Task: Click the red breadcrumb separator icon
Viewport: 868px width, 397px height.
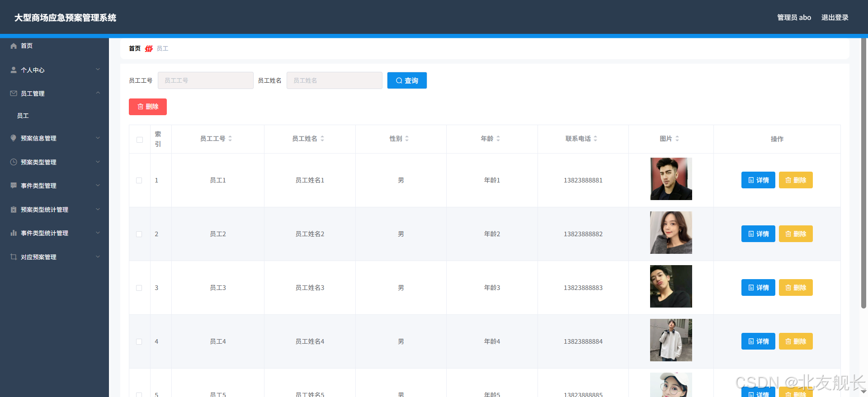Action: click(x=149, y=48)
